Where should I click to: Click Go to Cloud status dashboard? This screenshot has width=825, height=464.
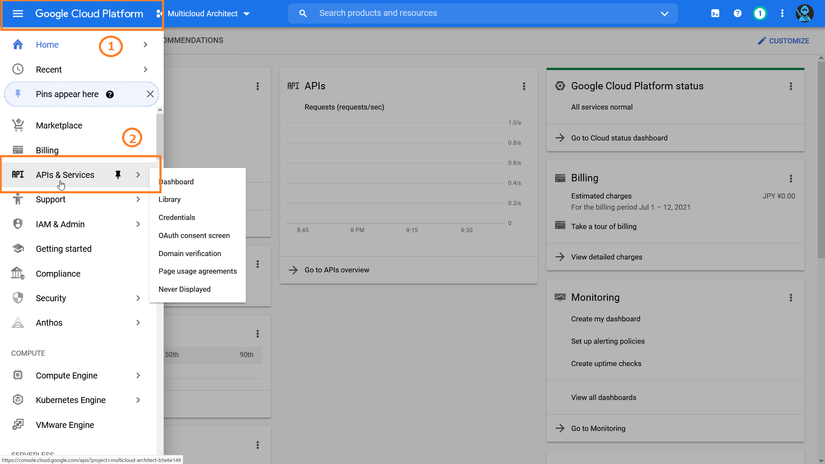[x=619, y=138]
